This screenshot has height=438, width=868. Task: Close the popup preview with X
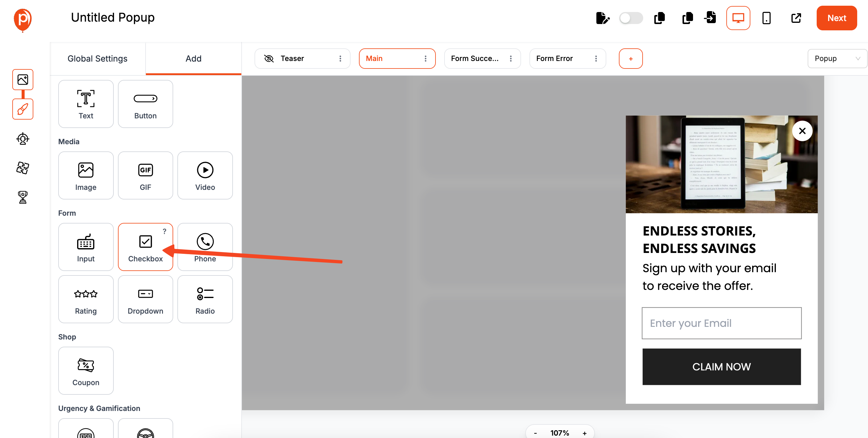pos(802,131)
